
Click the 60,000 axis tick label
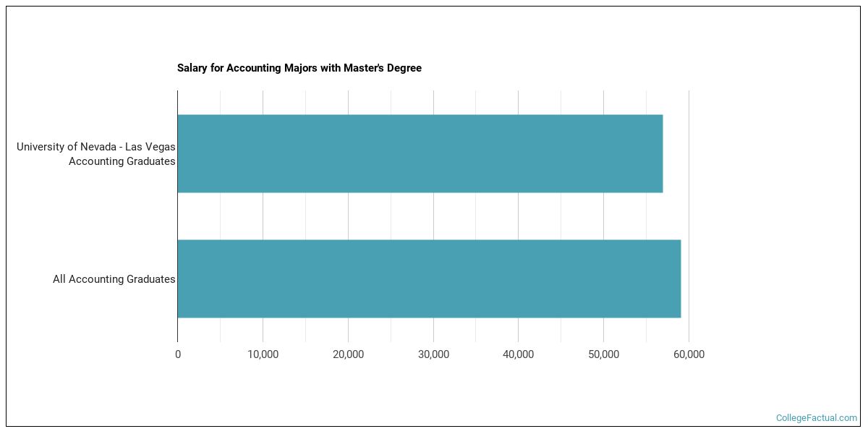(x=688, y=354)
